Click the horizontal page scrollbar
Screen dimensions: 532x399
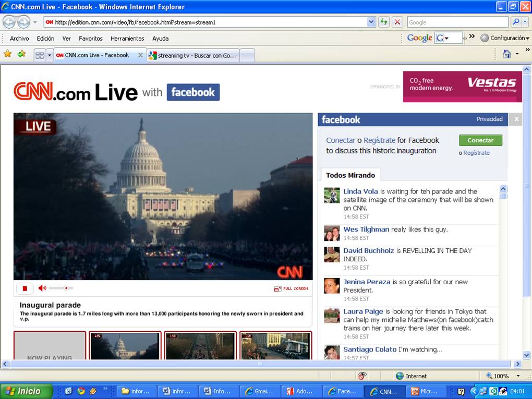pyautogui.click(x=260, y=364)
